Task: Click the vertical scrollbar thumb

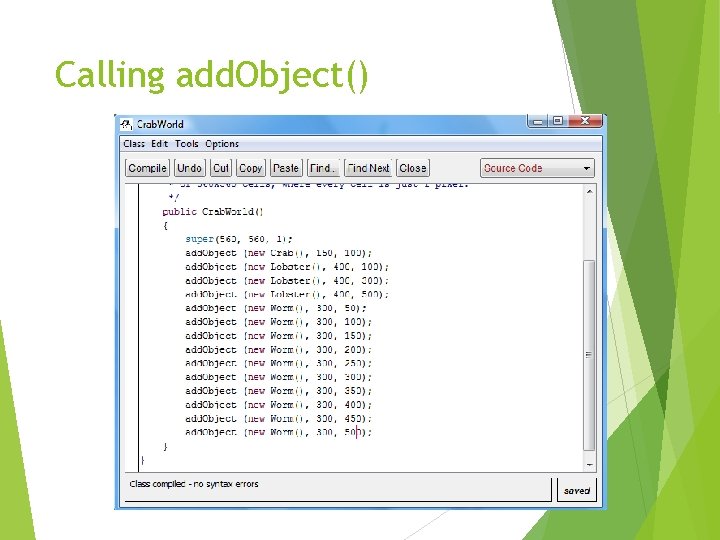Action: click(x=589, y=355)
